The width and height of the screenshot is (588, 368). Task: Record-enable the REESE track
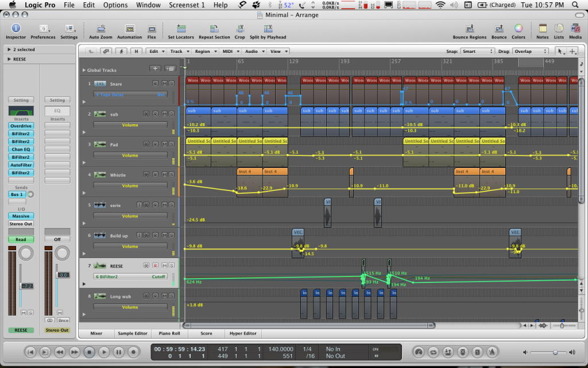pyautogui.click(x=155, y=266)
